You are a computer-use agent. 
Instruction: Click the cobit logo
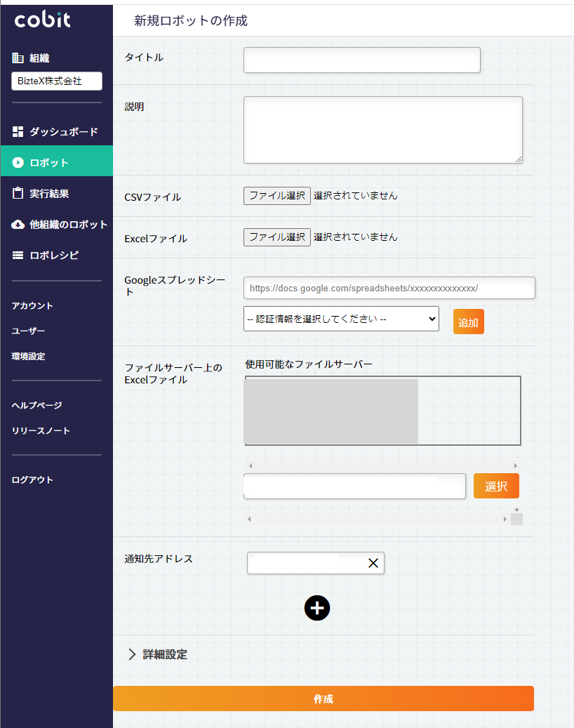pos(42,20)
